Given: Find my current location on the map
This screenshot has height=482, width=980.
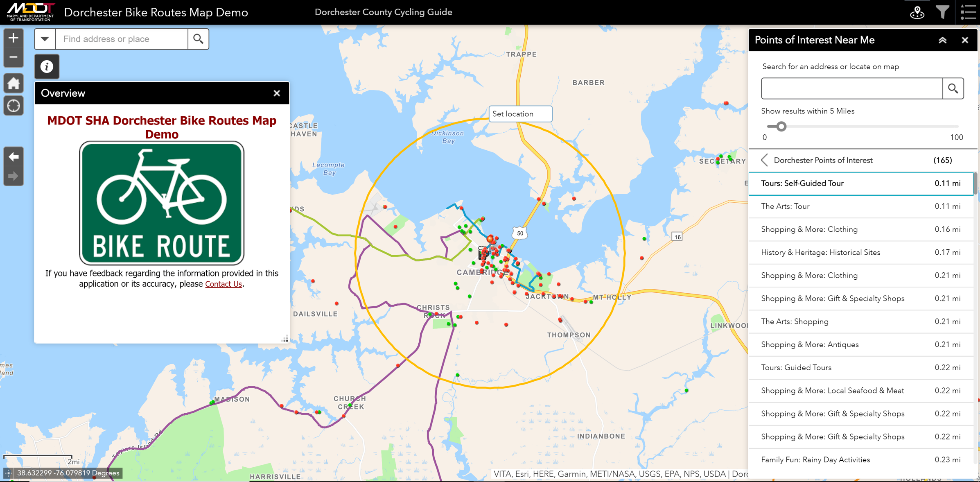Looking at the screenshot, I should pos(14,106).
